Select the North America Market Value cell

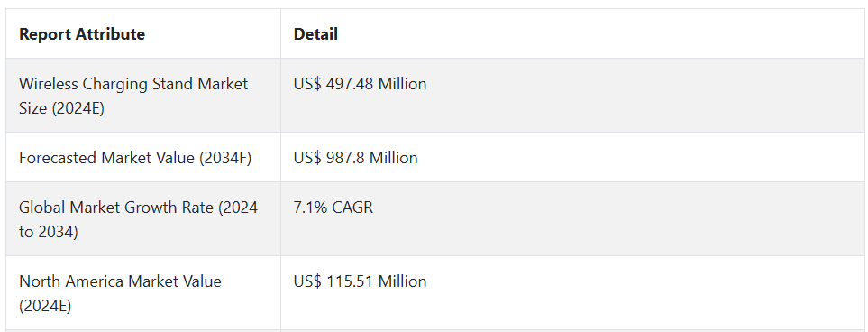click(143, 292)
